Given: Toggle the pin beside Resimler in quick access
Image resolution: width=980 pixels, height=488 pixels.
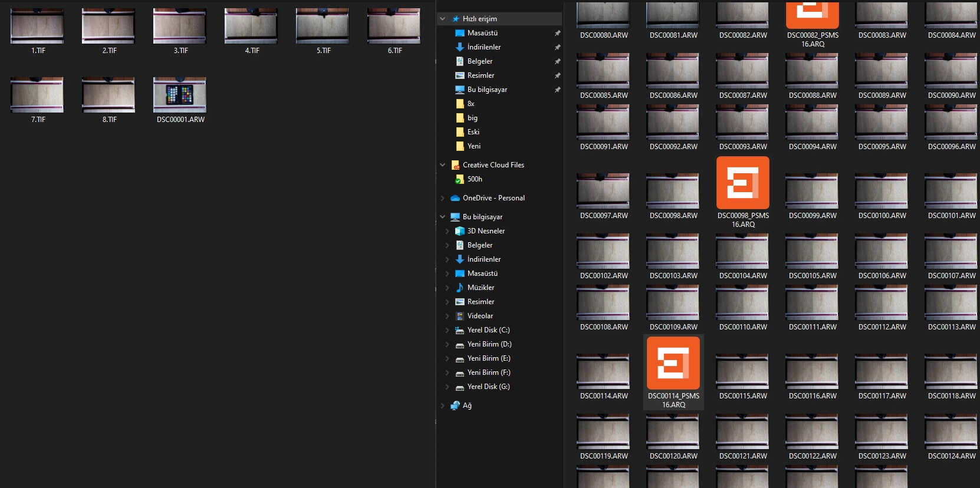Looking at the screenshot, I should click(x=557, y=75).
